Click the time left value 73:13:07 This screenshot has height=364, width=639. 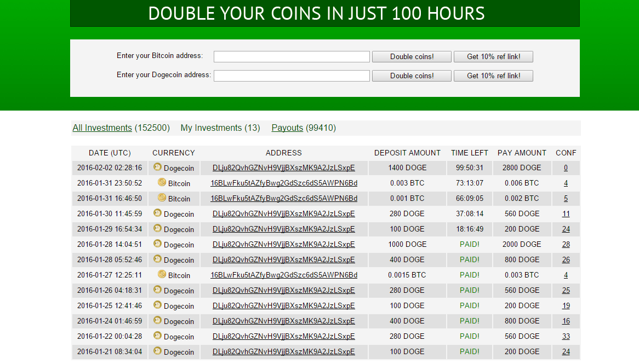click(x=470, y=183)
